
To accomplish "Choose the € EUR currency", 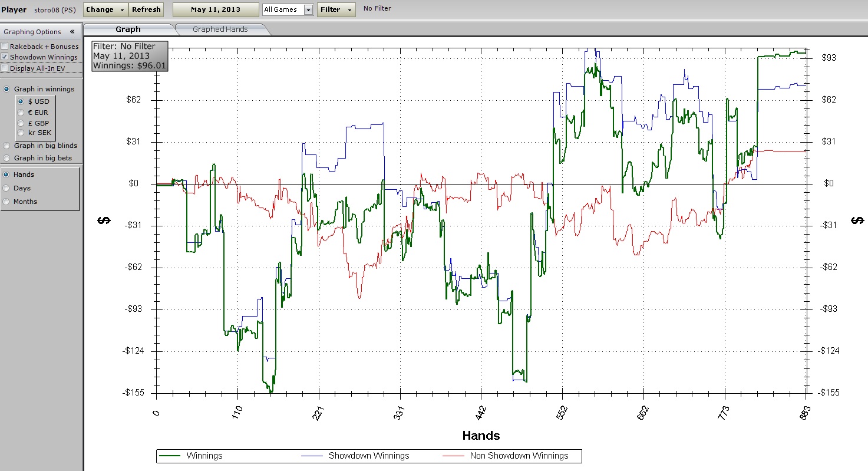I will point(21,113).
